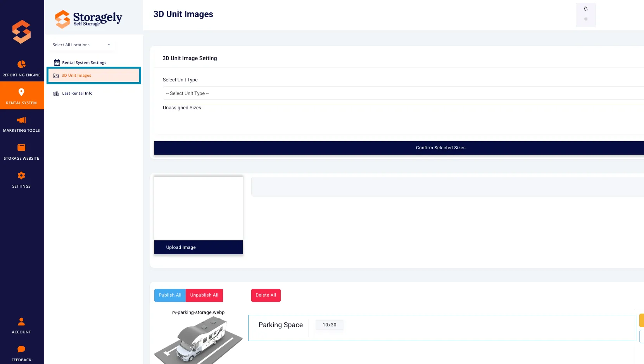Open Last Rental Info menu item
The image size is (644, 364).
tap(77, 93)
